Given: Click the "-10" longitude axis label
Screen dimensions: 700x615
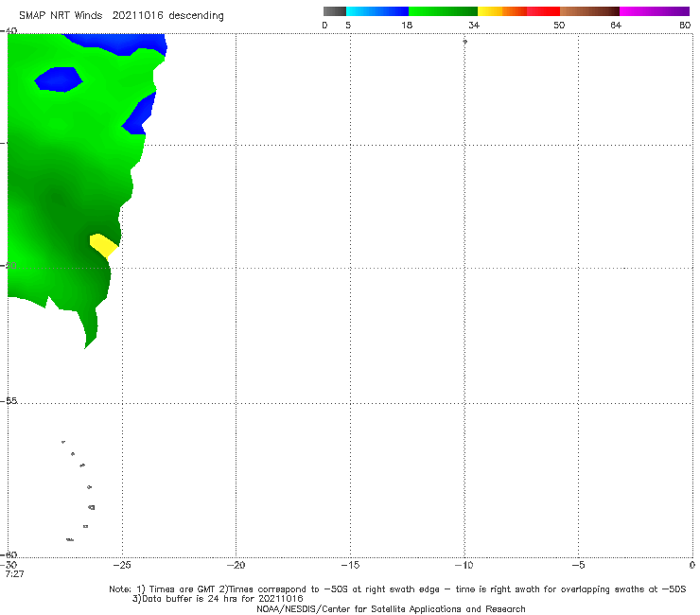Looking at the screenshot, I should 464,565.
